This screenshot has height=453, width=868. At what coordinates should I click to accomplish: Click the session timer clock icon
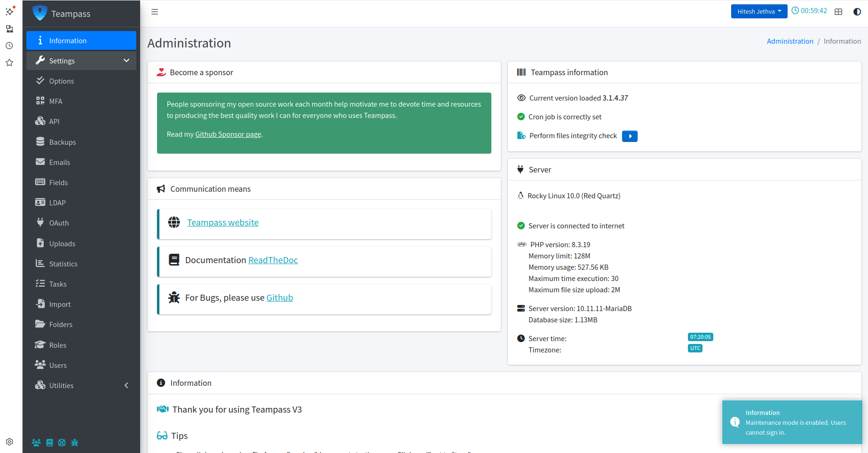pos(795,11)
